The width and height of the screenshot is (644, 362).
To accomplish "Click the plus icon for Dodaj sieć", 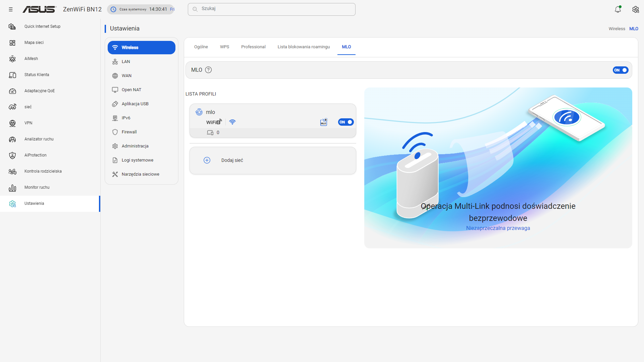I will [x=207, y=160].
